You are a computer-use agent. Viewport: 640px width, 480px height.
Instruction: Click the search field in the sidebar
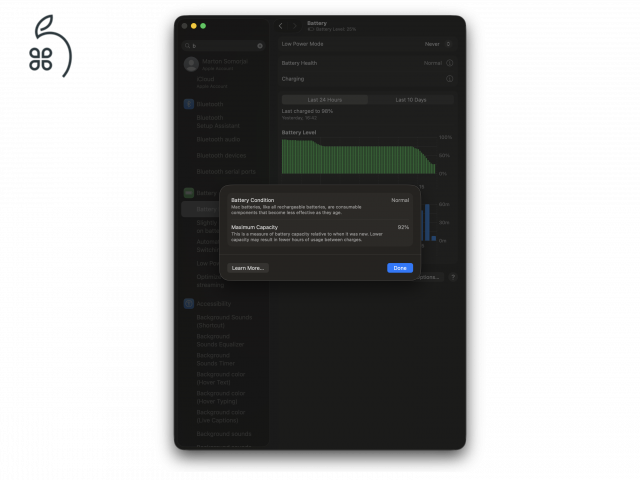pos(223,46)
